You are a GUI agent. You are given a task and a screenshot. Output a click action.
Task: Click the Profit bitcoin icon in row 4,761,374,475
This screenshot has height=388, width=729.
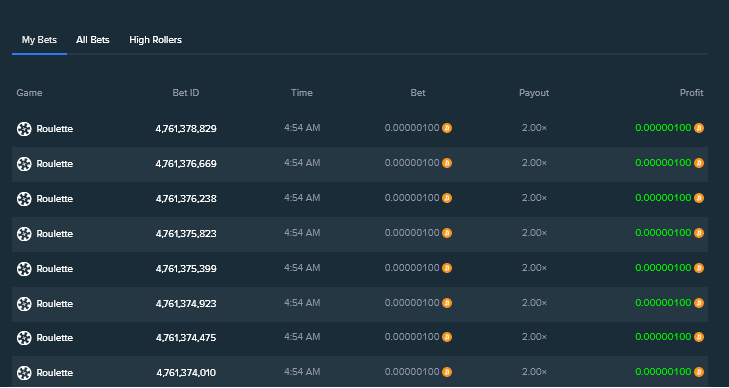pos(699,337)
